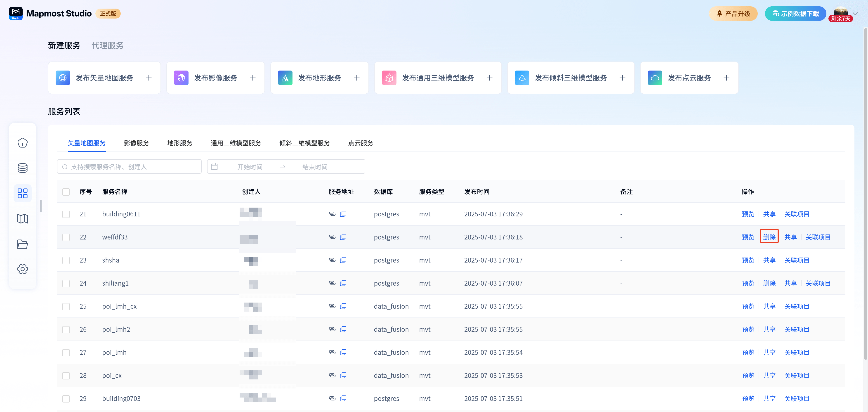
Task: Switch to 影像服务 tab
Action: click(137, 143)
